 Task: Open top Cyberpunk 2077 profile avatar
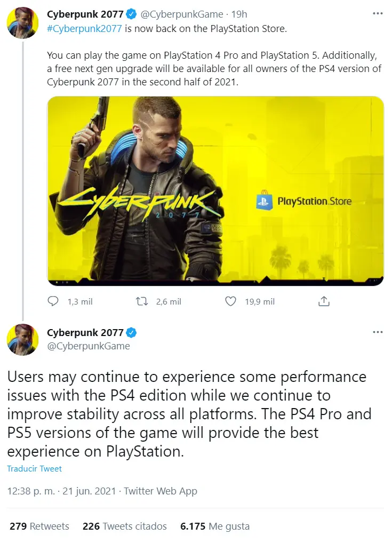(x=23, y=22)
